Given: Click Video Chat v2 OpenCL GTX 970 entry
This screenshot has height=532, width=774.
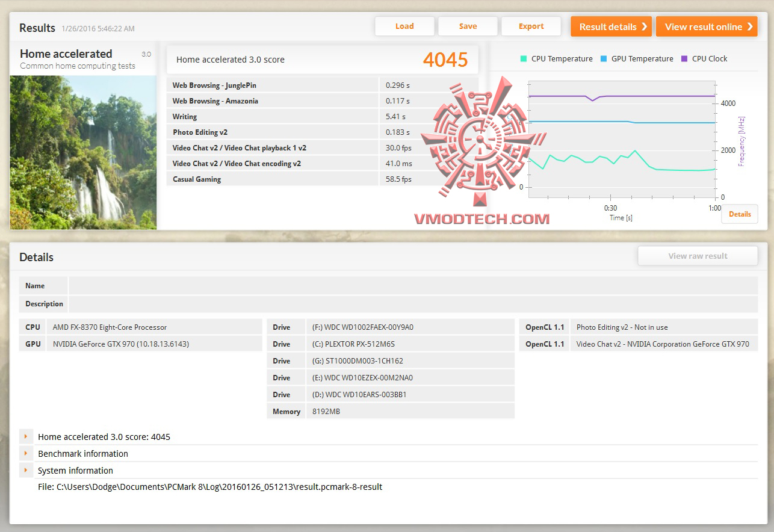Looking at the screenshot, I should (663, 344).
